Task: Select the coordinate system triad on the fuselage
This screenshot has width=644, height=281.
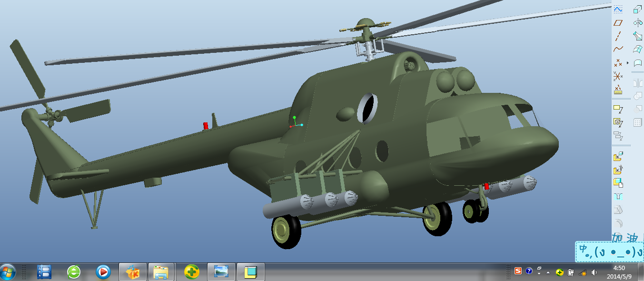Action: pos(296,122)
